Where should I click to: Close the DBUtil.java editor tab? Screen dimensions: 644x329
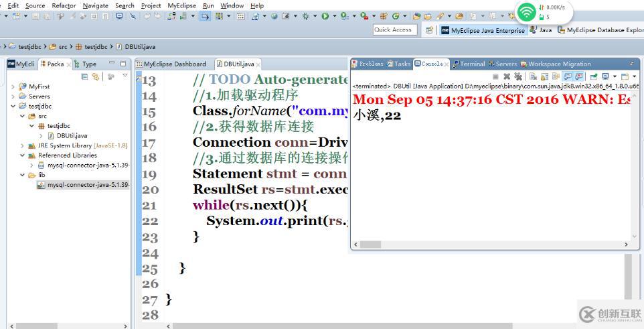258,64
